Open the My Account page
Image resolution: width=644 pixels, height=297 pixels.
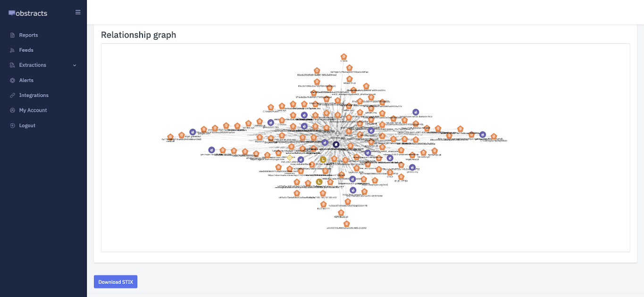coord(33,110)
